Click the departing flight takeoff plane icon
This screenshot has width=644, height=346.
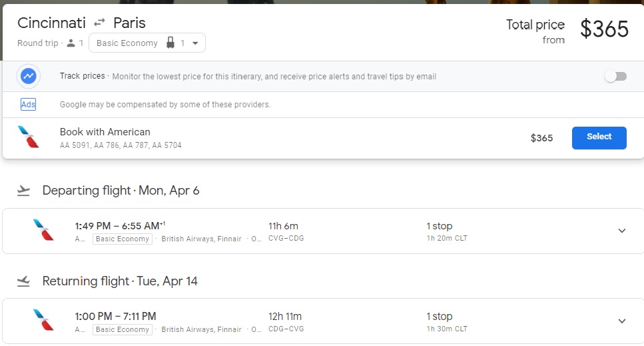[x=24, y=191]
